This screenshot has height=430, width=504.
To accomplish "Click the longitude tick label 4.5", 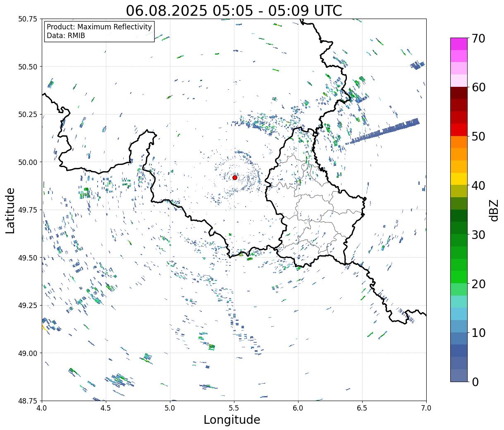I will (106, 408).
